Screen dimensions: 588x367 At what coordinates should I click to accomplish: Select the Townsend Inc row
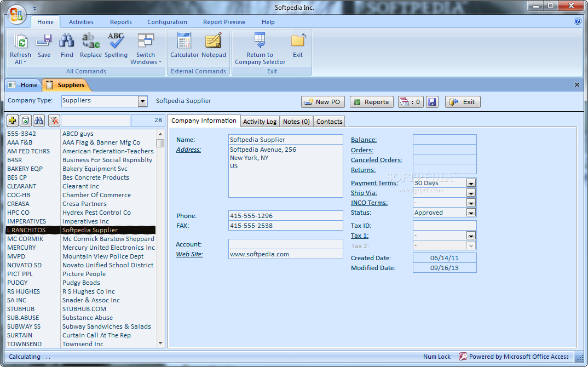[80, 344]
